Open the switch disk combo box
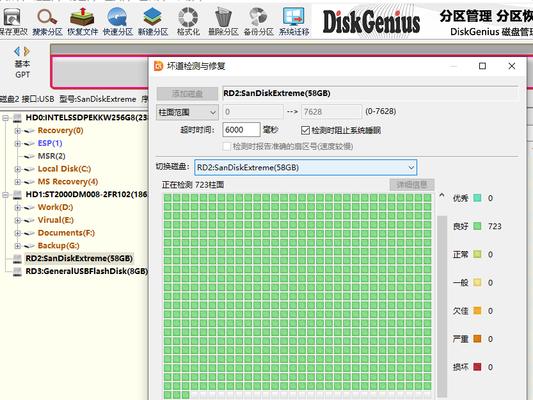 (x=305, y=168)
